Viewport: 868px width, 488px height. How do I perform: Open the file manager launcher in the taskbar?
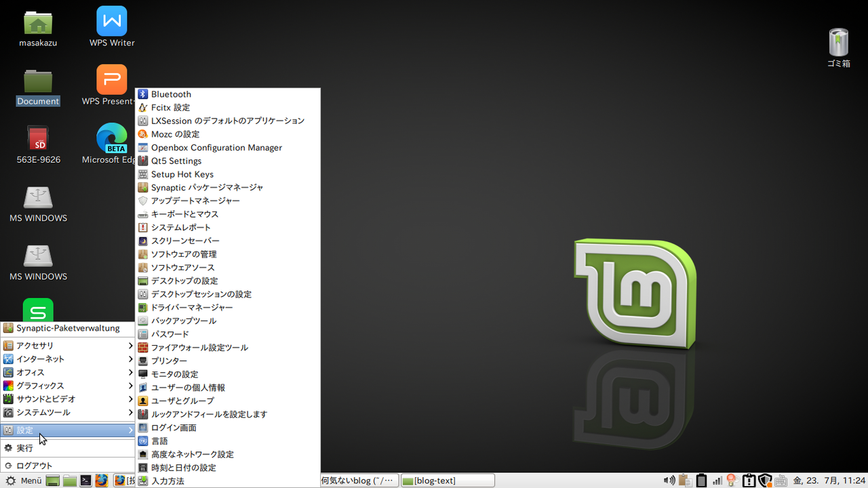(x=70, y=481)
